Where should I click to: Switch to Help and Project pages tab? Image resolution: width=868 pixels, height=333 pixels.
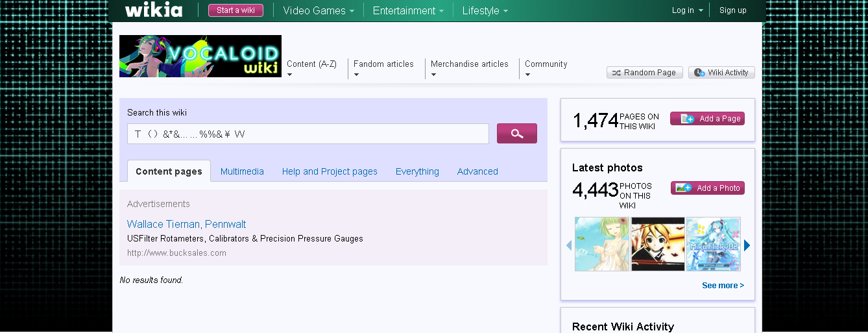tap(330, 171)
